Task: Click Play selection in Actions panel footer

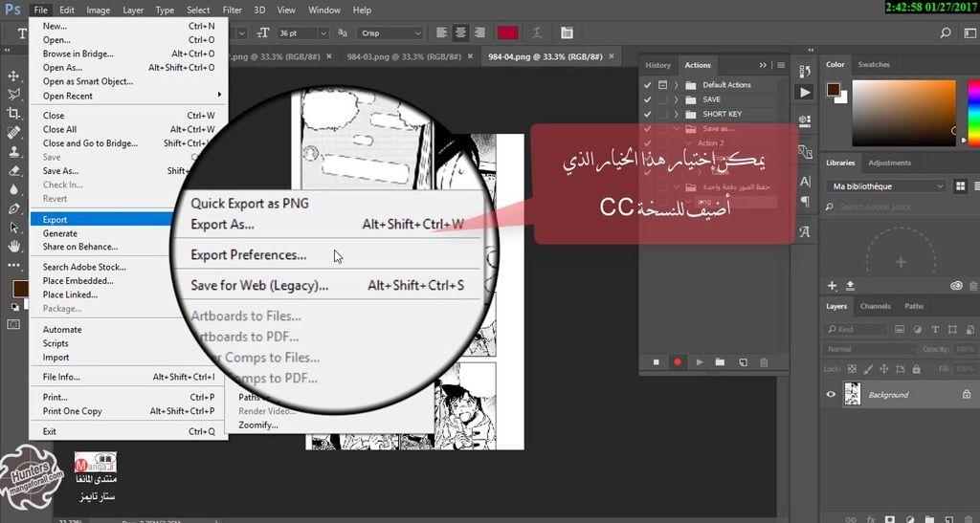Action: [700, 362]
